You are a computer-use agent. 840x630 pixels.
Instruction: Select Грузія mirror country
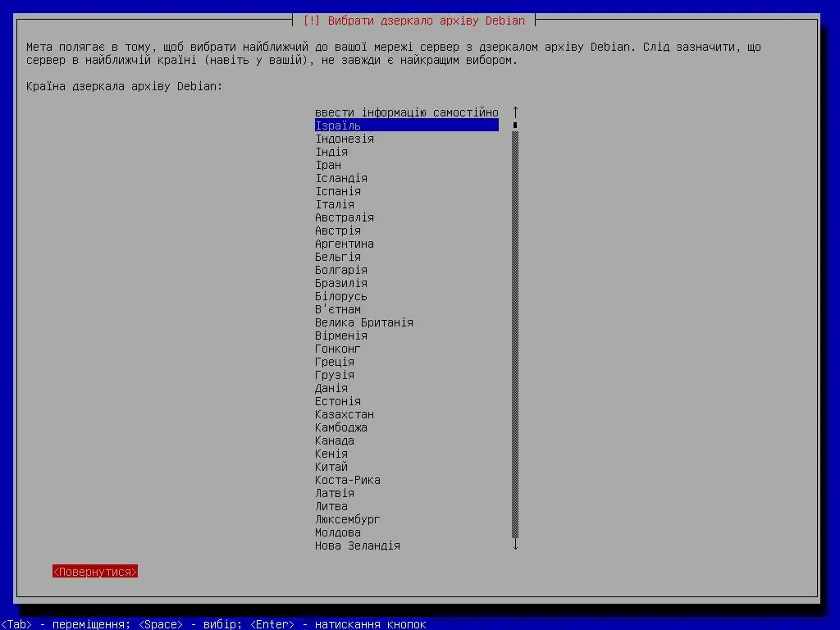pyautogui.click(x=407, y=375)
